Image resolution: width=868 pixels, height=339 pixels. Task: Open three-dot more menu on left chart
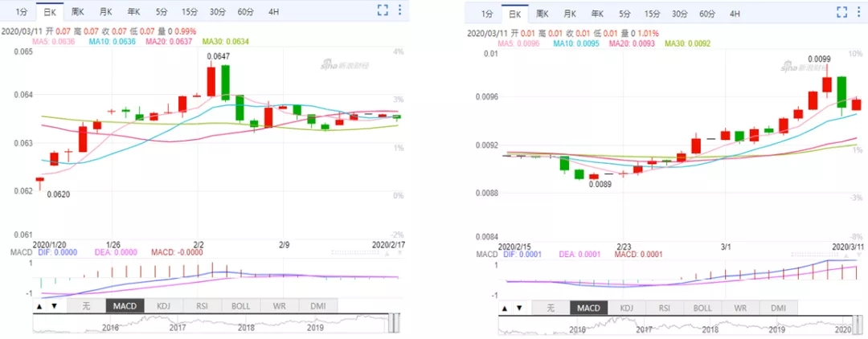coord(399,10)
